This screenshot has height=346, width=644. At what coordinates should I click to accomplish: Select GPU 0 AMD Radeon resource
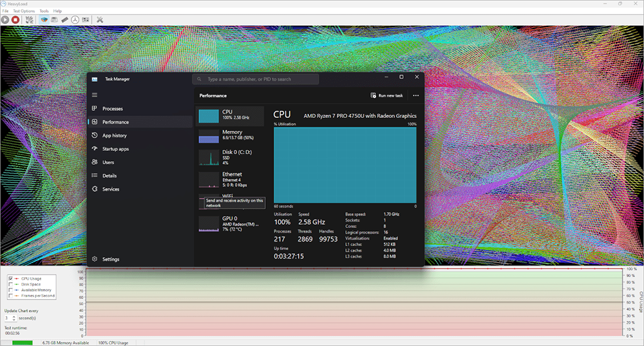230,224
